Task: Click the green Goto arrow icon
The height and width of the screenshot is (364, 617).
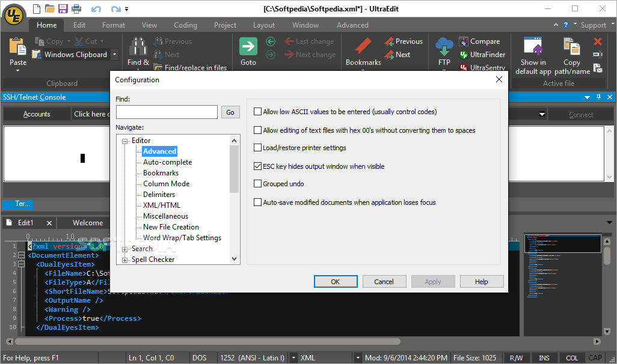Action: click(248, 46)
